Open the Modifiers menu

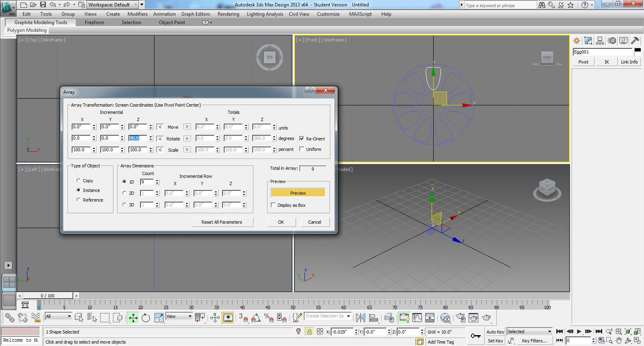(138, 14)
